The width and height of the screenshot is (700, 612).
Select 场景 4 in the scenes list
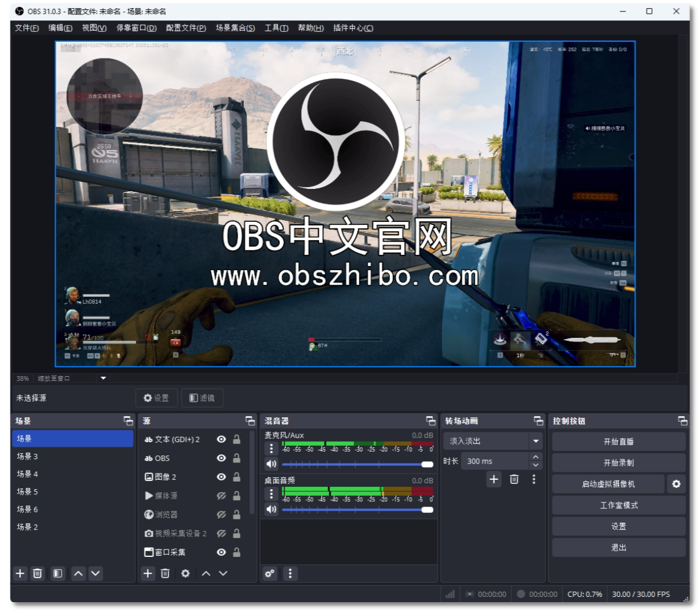pos(28,474)
